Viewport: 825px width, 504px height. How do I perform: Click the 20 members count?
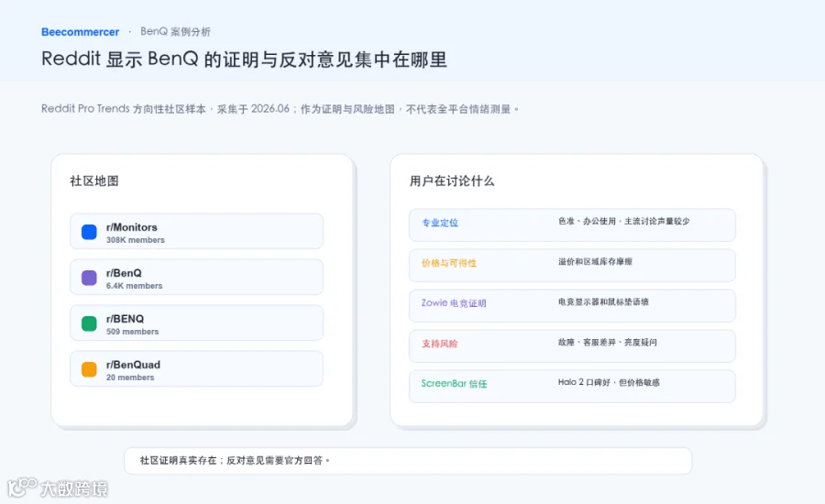coord(130,378)
